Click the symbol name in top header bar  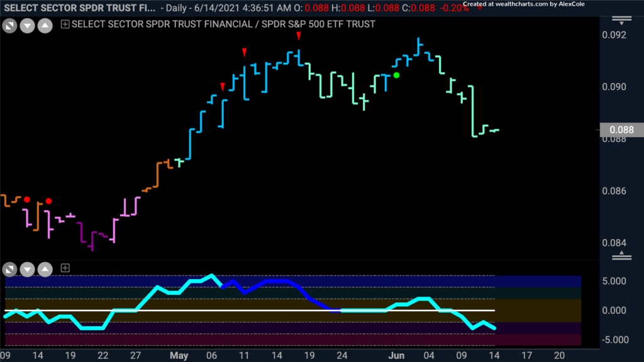(80, 8)
